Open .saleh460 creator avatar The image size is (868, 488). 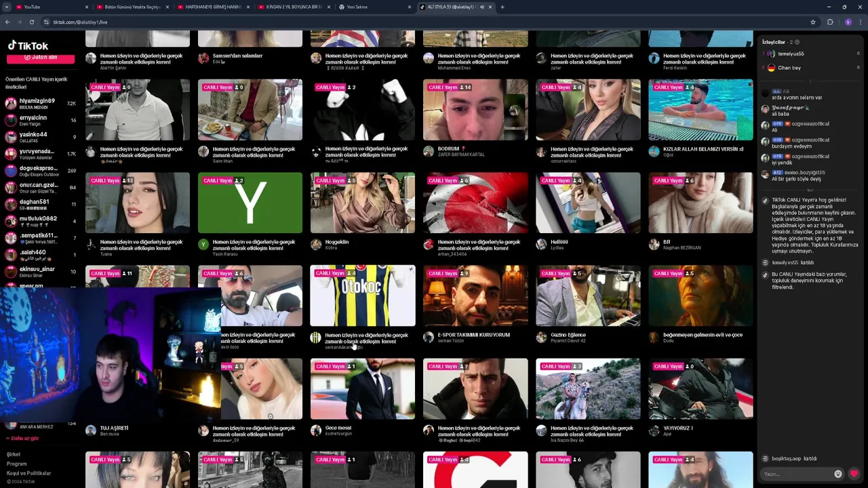(11, 255)
